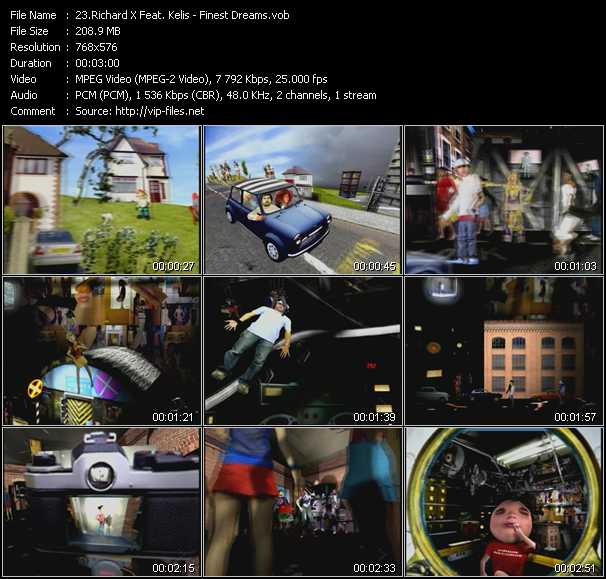Open the blue car thumbnail at 00:00:45
The height and width of the screenshot is (579, 606).
[x=303, y=200]
